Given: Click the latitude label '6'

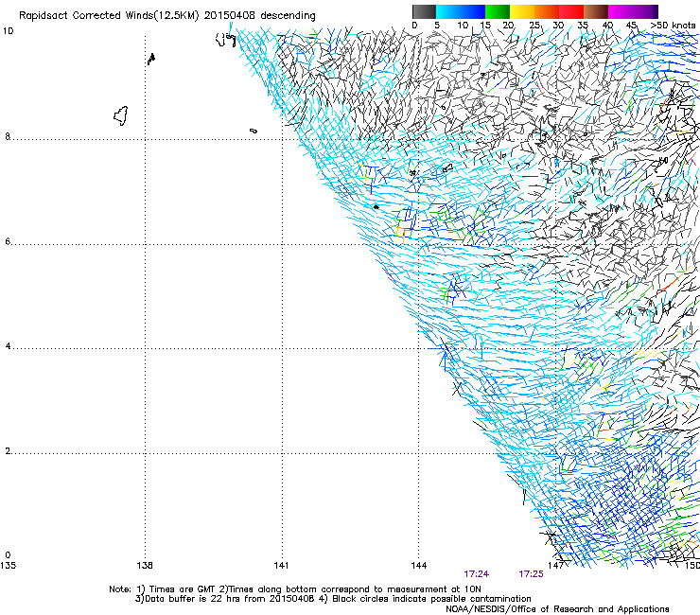Looking at the screenshot, I should point(8,241).
